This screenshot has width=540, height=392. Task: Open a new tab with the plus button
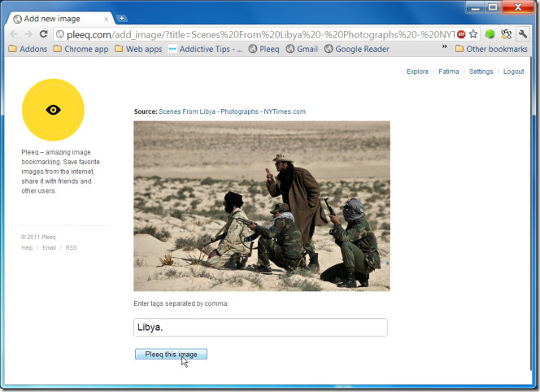[121, 18]
